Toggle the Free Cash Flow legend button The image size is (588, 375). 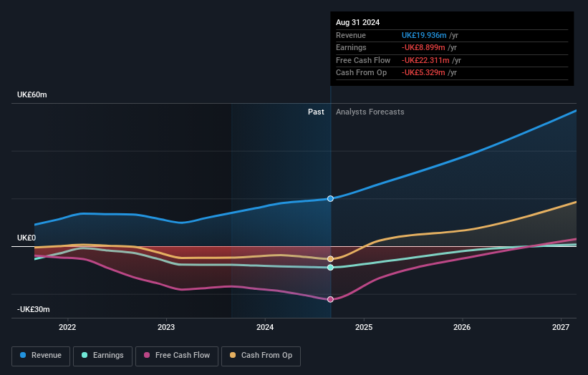point(177,356)
